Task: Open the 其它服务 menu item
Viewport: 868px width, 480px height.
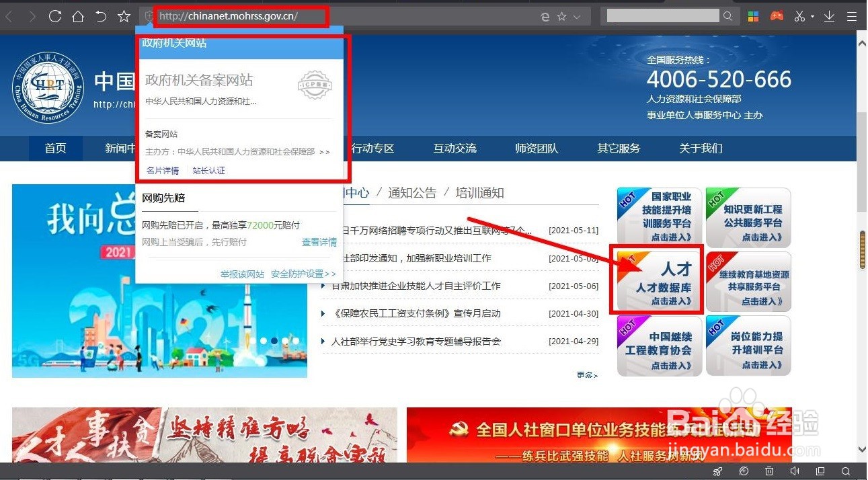Action: point(619,149)
